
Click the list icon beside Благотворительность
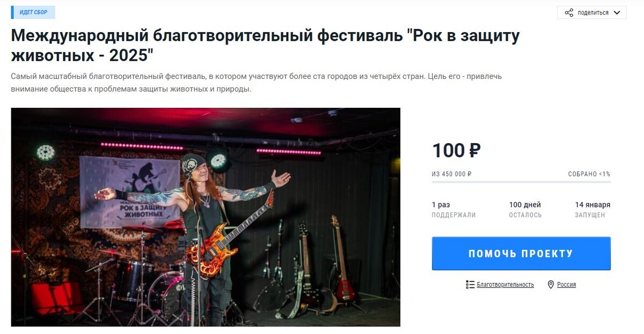point(470,285)
